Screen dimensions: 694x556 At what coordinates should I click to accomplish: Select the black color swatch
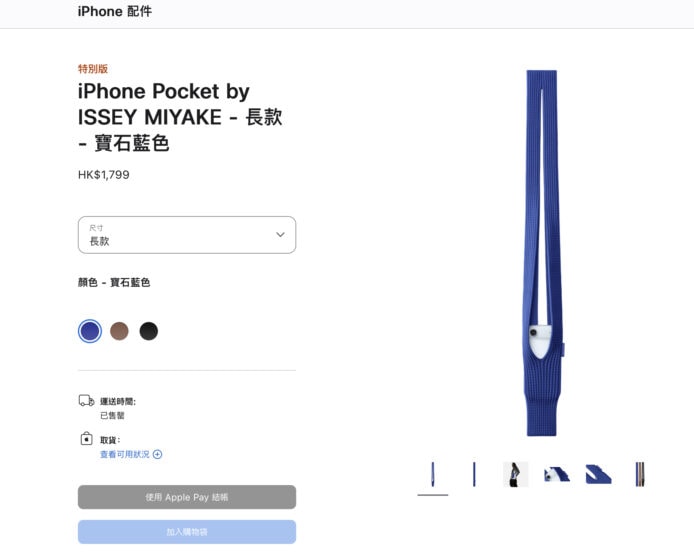[149, 331]
